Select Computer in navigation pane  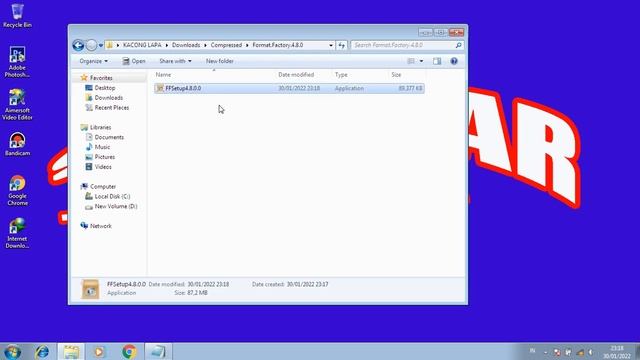coord(103,187)
